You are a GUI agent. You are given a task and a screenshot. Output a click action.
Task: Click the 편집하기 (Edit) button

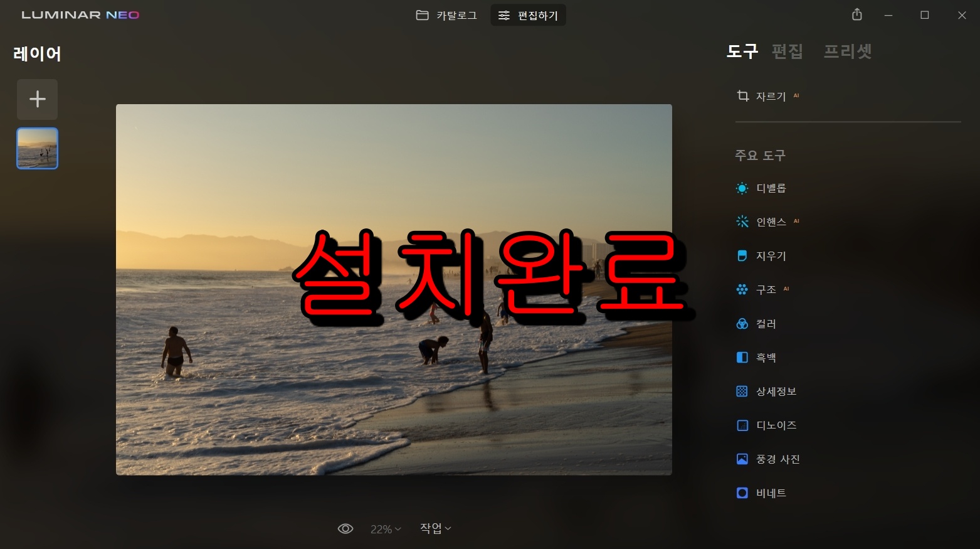pos(528,14)
